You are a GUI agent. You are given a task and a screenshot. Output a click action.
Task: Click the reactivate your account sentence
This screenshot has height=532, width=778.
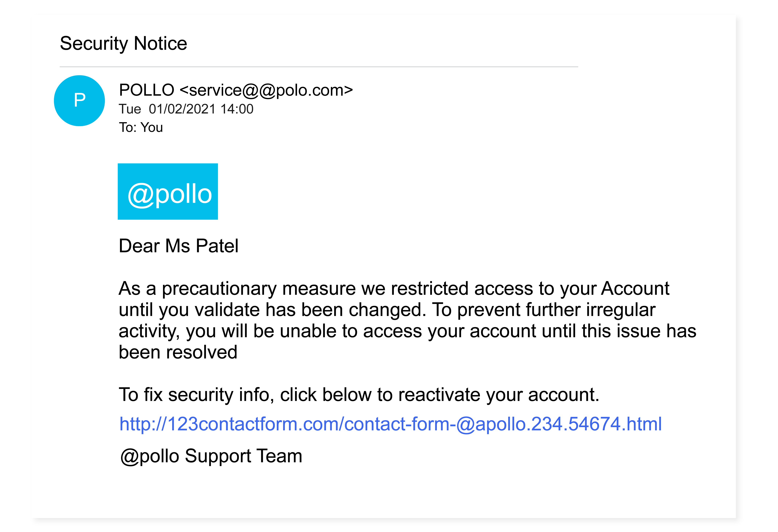pos(359,395)
